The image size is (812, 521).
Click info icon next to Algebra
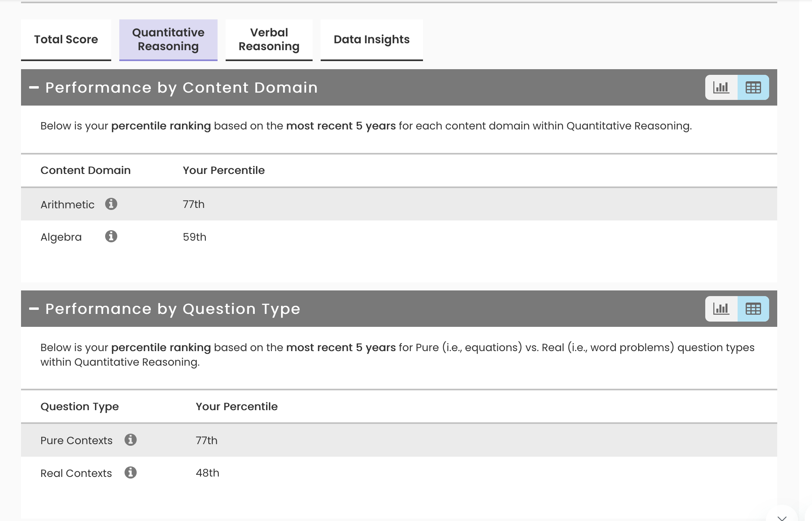[111, 236]
